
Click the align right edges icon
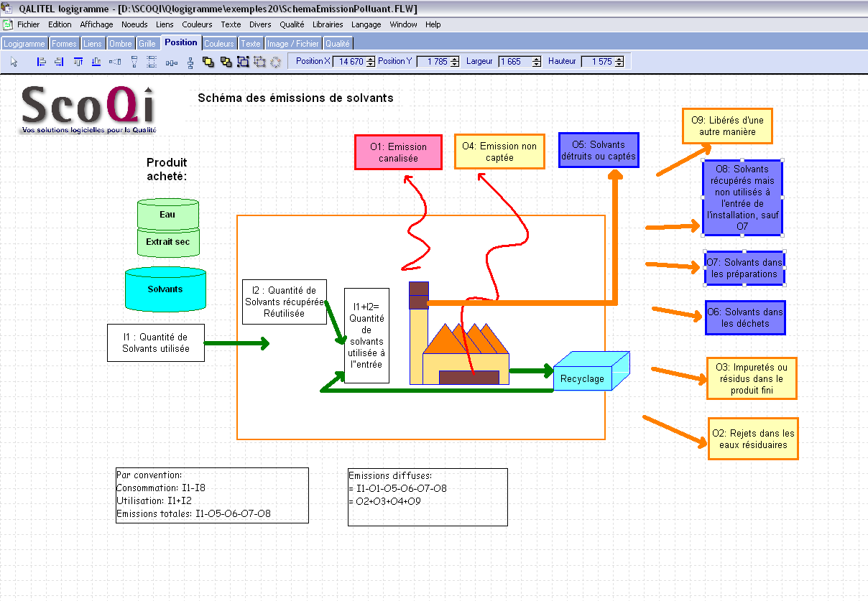coord(59,62)
